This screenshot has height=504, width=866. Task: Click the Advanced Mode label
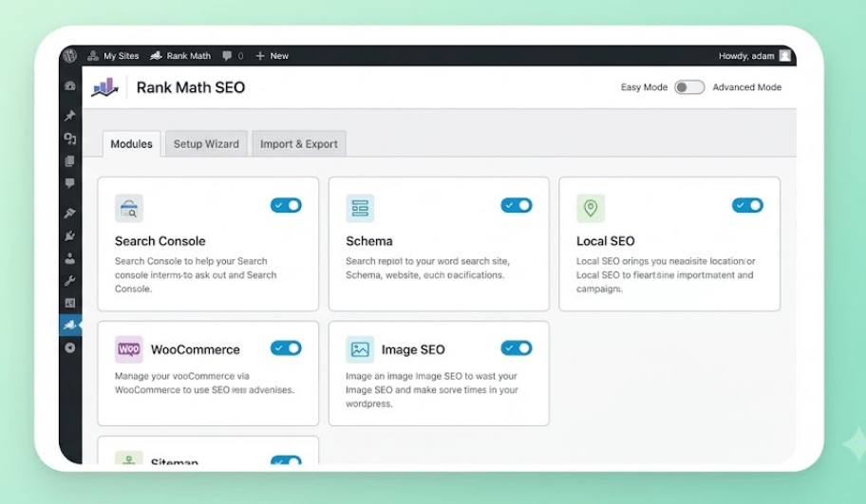click(746, 87)
